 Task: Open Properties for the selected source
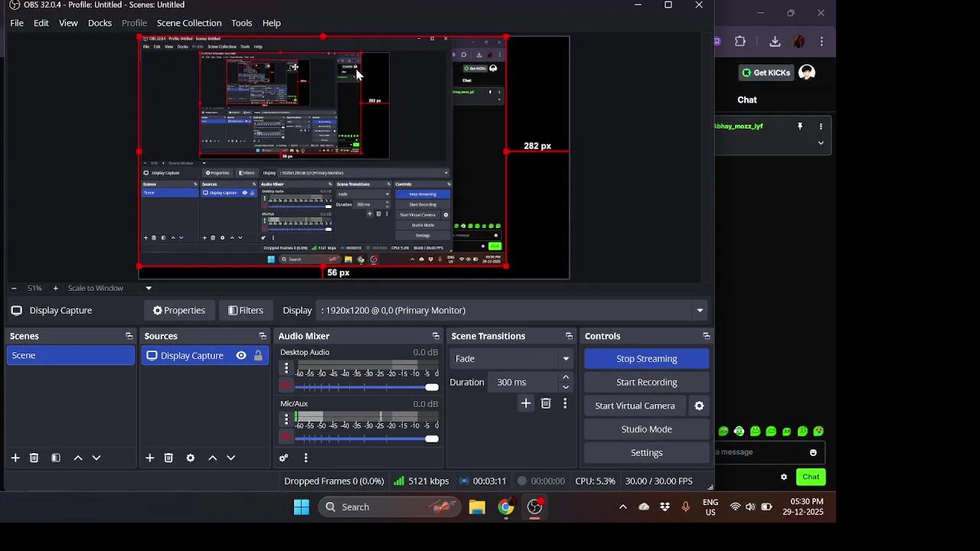tap(178, 310)
